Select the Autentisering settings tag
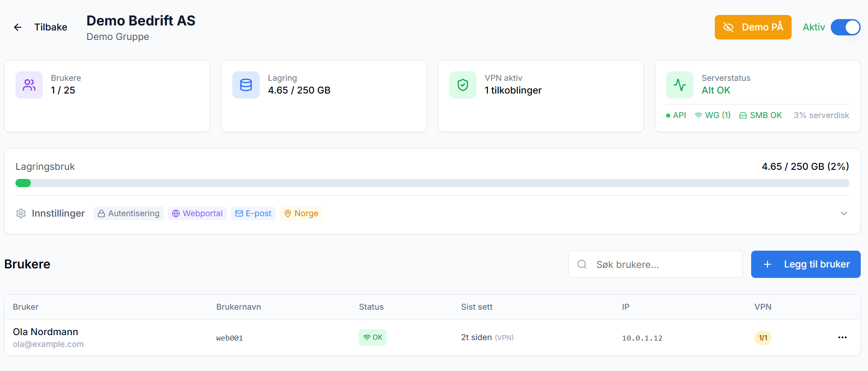 point(129,213)
